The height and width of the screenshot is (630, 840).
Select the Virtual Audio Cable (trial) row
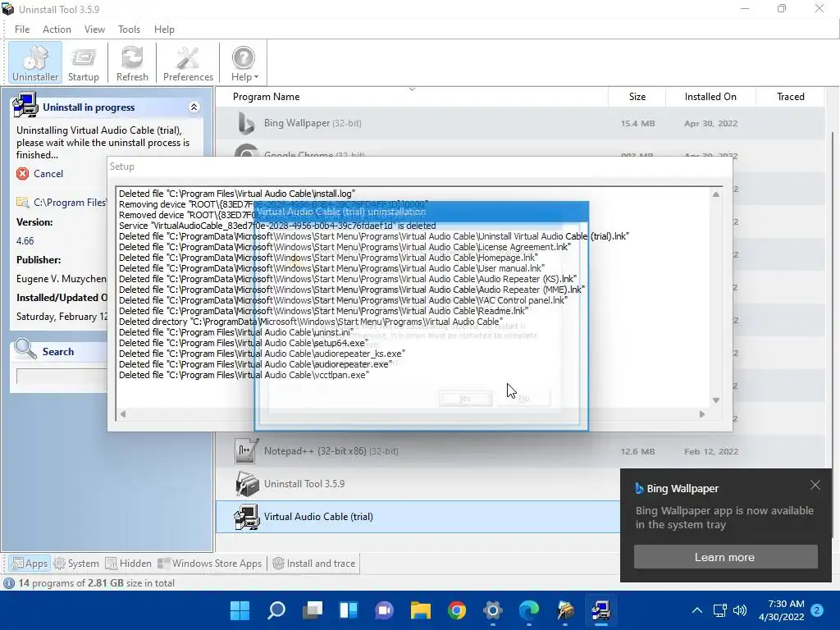(x=418, y=517)
